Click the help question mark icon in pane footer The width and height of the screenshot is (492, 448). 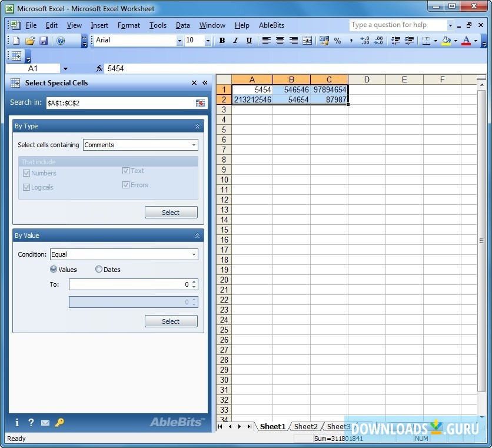click(31, 423)
